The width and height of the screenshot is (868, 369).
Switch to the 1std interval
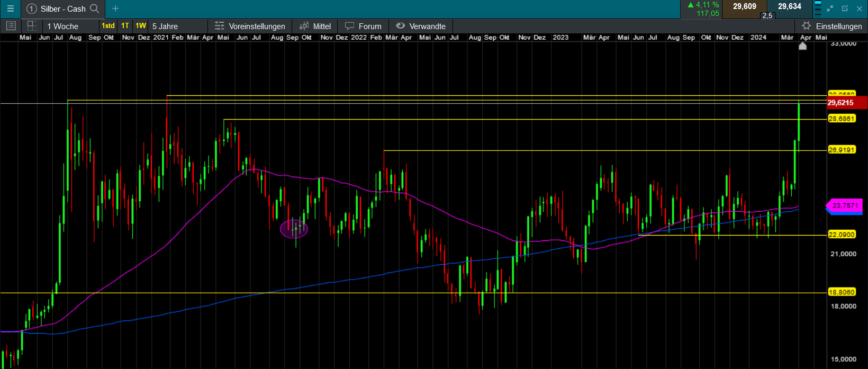point(108,26)
